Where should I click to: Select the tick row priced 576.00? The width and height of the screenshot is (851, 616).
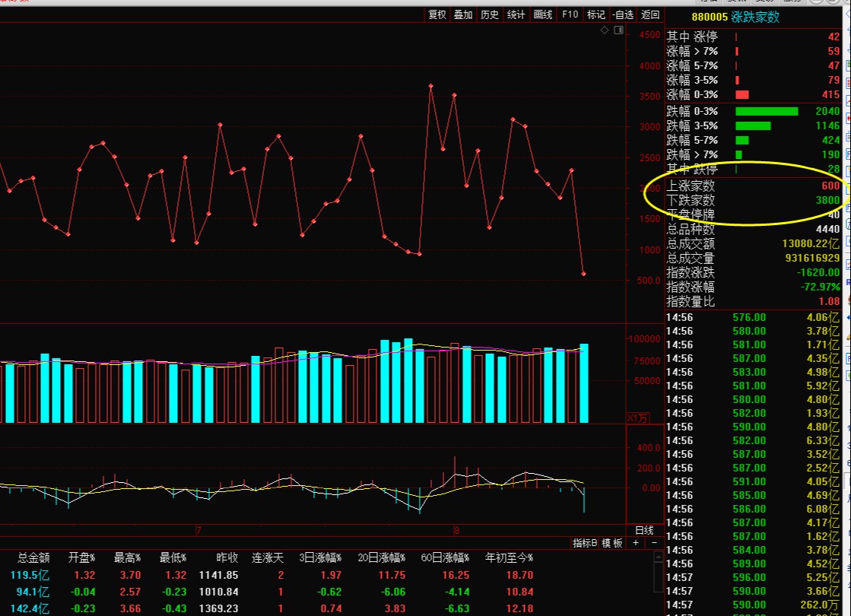[x=754, y=317]
